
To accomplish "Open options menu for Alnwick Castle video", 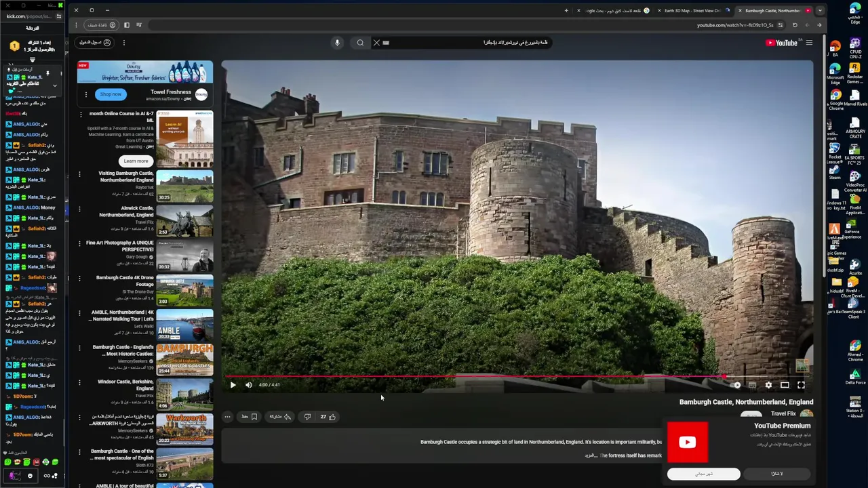I will click(x=79, y=209).
